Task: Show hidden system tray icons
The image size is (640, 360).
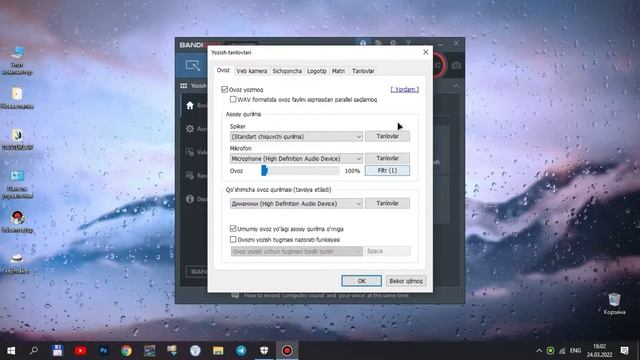Action: (x=539, y=351)
